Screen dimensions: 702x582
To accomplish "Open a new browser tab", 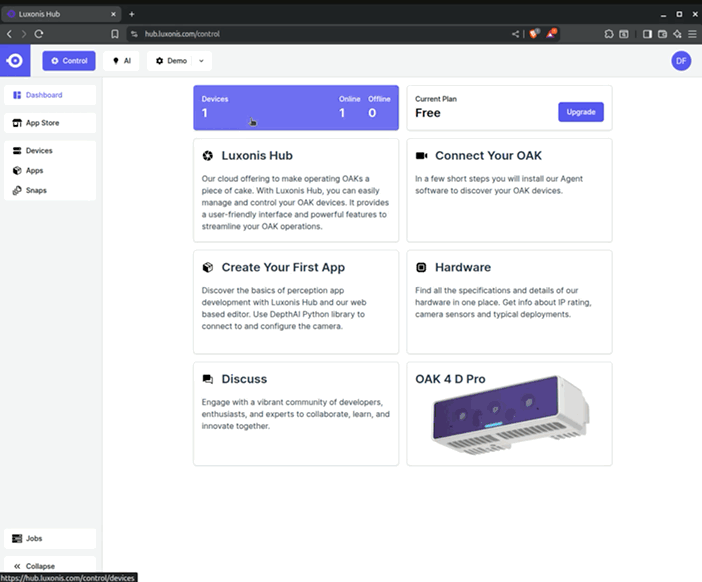I will click(132, 14).
